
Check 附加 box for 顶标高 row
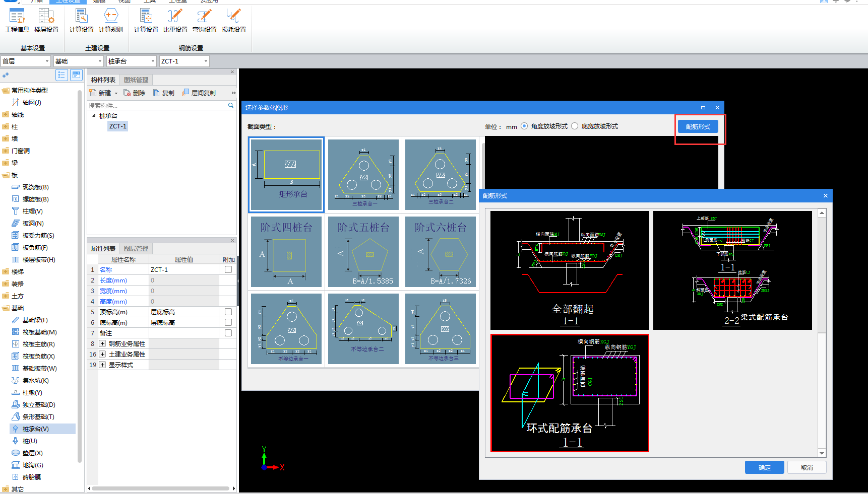coord(228,312)
